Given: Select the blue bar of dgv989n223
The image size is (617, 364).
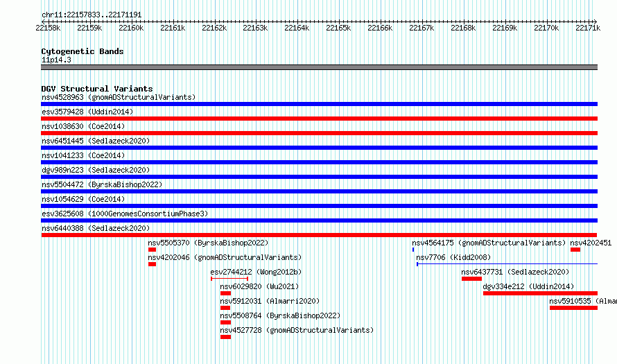Looking at the screenshot, I should tap(319, 177).
